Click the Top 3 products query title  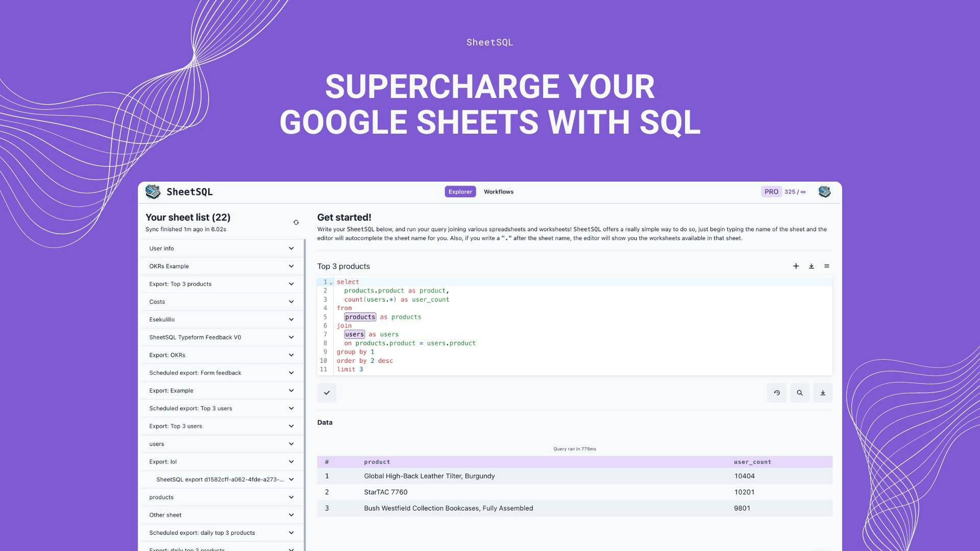click(x=344, y=266)
